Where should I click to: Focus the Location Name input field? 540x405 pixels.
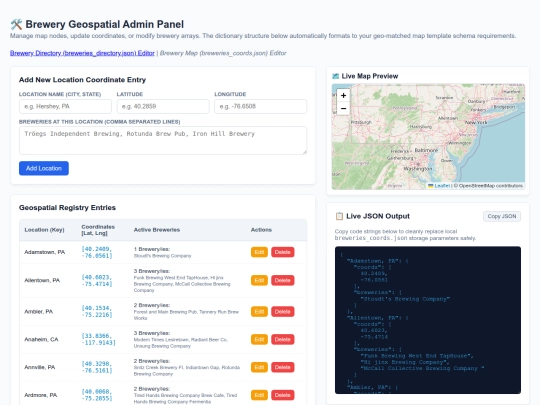click(65, 106)
